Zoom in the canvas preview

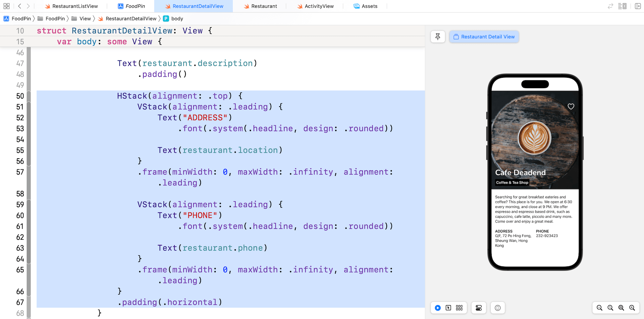click(x=632, y=308)
